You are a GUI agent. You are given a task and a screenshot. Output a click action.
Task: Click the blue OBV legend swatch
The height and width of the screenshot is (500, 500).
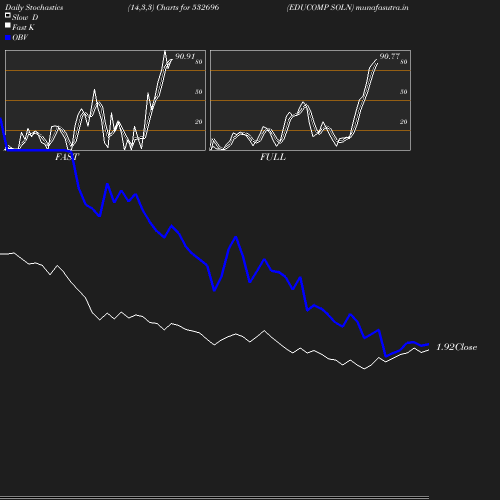pos(8,38)
